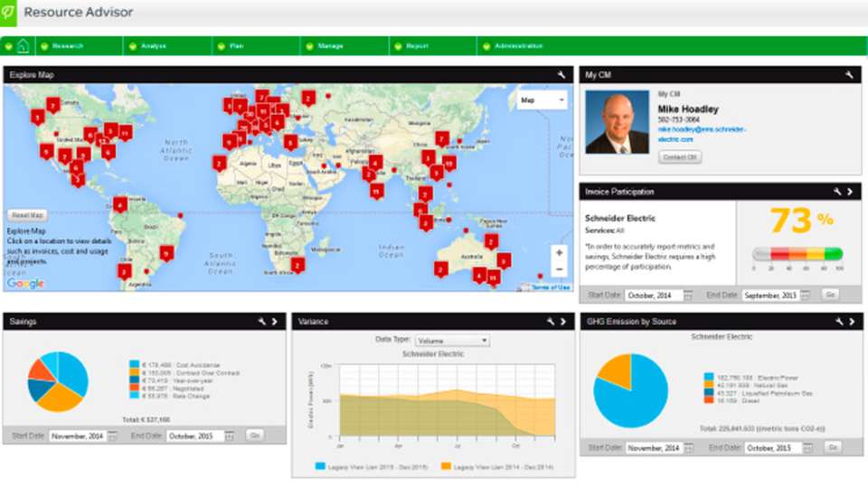Click the GHG End Date field
The height and width of the screenshot is (488, 868).
coord(773,447)
